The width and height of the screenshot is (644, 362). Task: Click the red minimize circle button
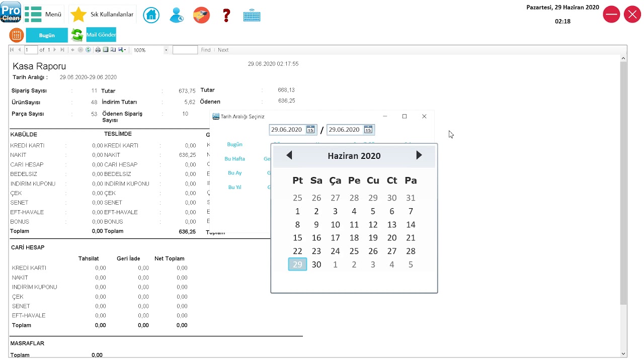point(611,15)
